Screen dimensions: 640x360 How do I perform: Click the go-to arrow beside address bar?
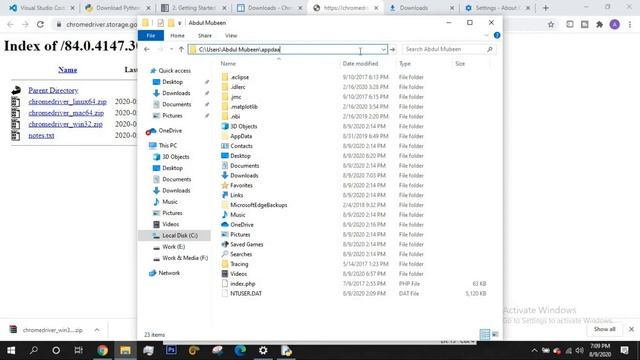[392, 49]
